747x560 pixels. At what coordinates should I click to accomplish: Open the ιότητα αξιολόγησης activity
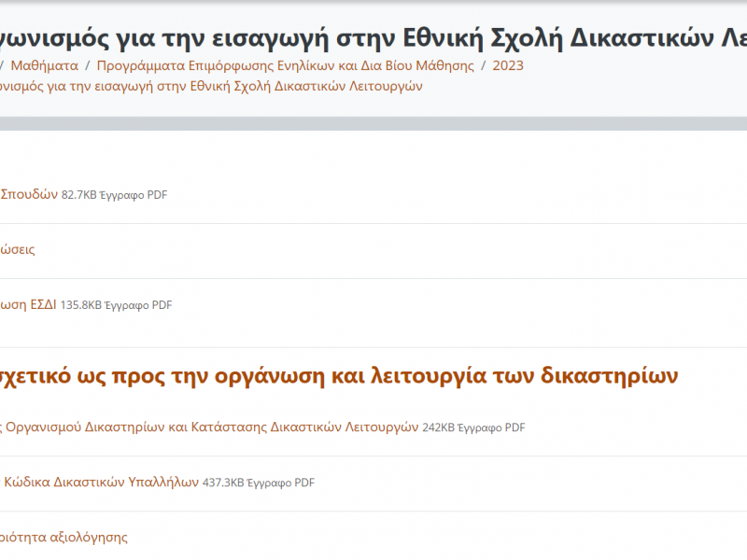coord(65,536)
